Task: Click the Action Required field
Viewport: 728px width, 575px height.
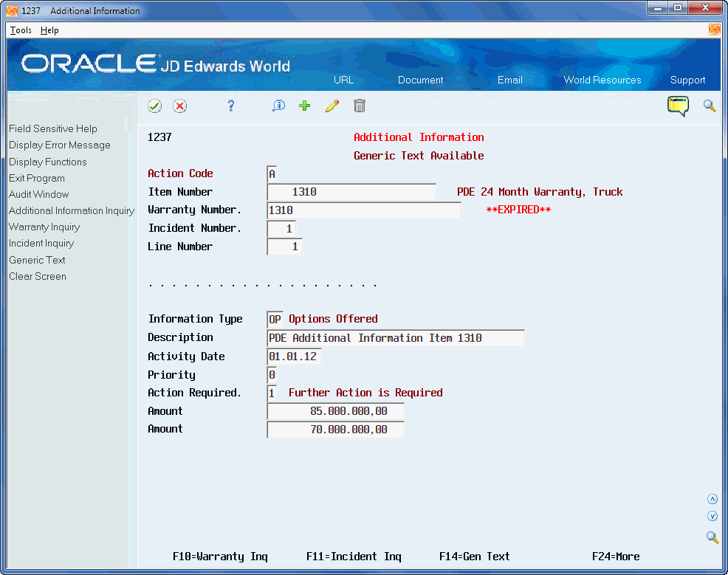Action: click(272, 393)
